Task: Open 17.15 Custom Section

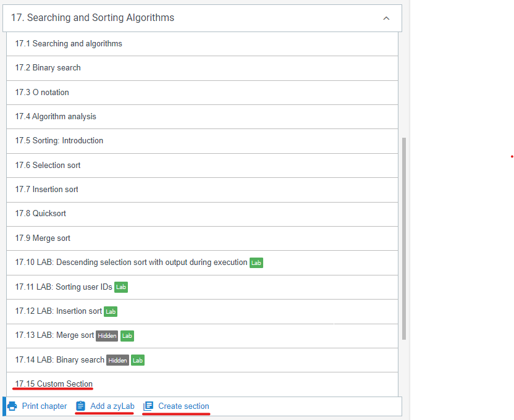Action: [54, 384]
